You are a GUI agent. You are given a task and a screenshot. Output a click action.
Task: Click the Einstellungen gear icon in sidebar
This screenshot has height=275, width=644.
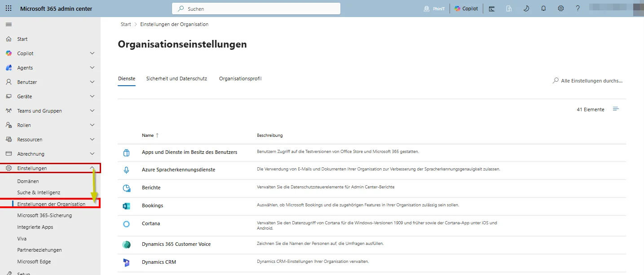point(9,168)
